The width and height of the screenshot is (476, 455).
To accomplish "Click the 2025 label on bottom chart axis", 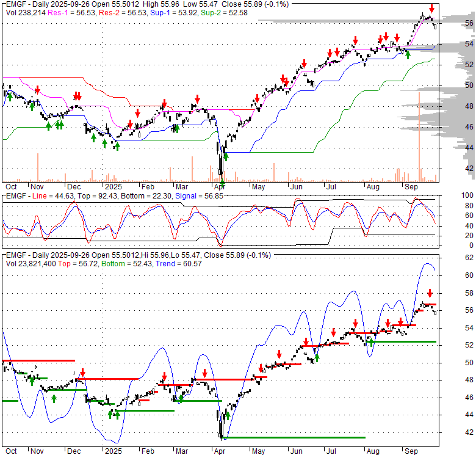I will 114,451.
